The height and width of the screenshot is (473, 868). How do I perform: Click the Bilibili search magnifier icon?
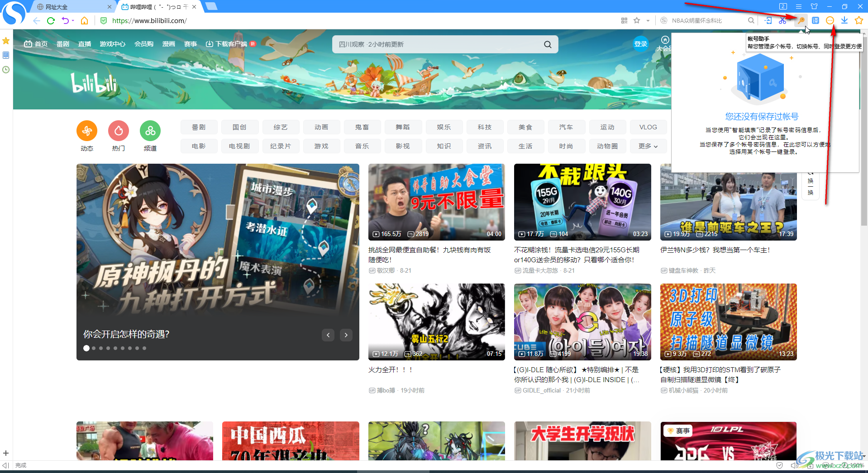click(x=548, y=44)
